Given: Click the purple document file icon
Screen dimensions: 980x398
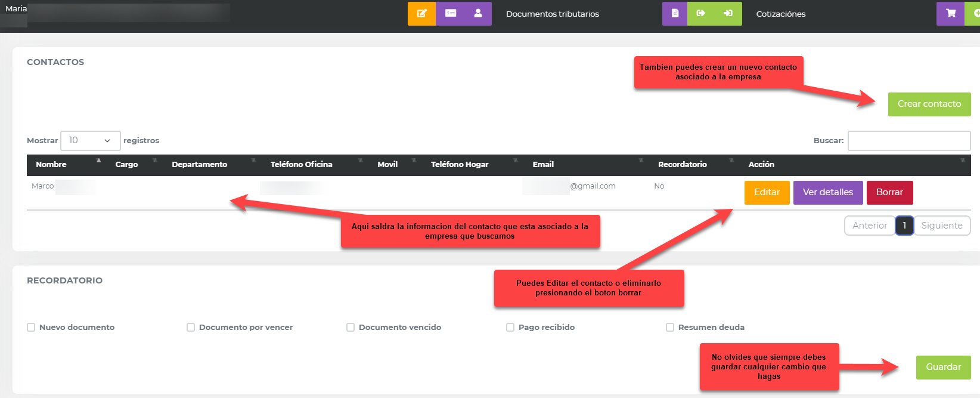Looking at the screenshot, I should pos(675,13).
